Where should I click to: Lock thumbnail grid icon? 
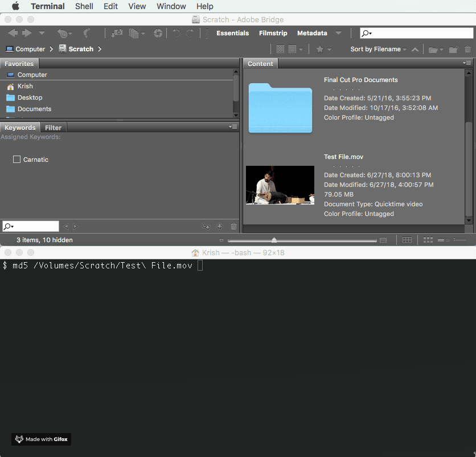click(x=407, y=240)
